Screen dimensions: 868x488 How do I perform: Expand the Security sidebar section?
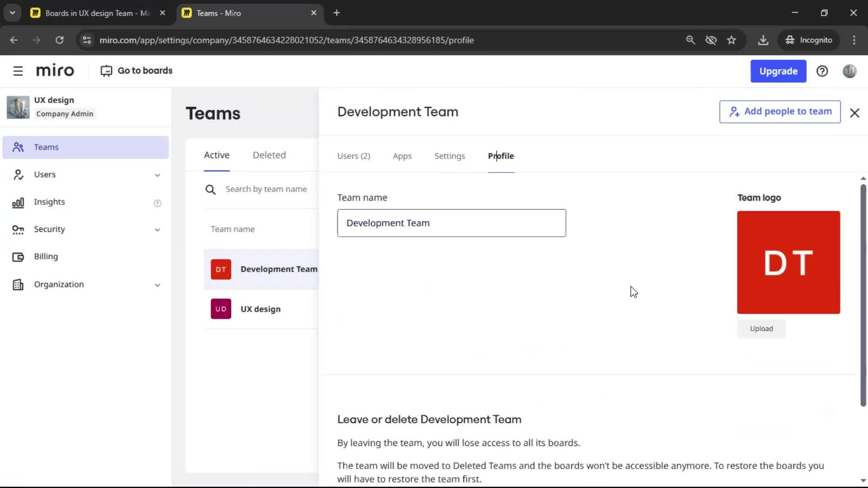pyautogui.click(x=157, y=230)
